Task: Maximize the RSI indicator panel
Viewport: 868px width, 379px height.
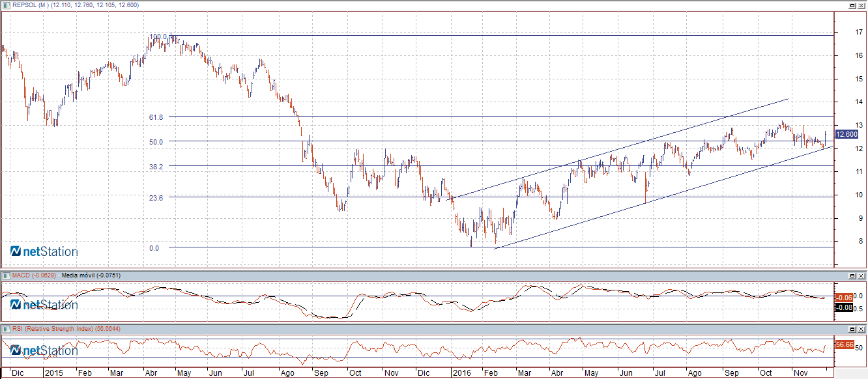Action: [x=852, y=329]
